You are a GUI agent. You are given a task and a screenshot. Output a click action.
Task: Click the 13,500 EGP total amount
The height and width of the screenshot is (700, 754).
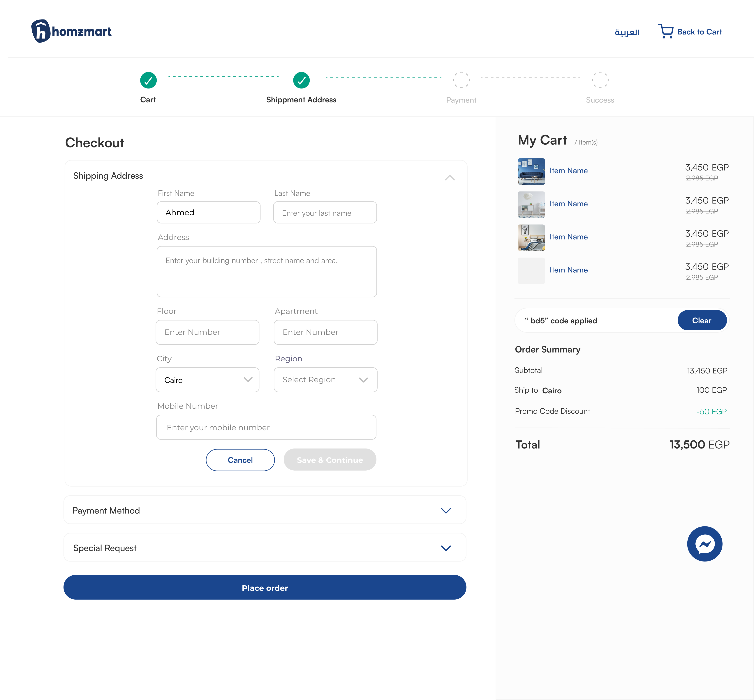699,444
